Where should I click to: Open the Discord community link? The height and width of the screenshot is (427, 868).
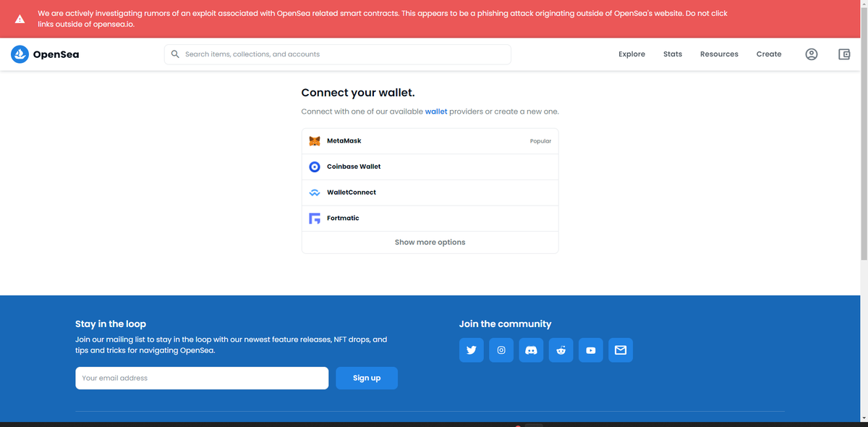coord(531,350)
